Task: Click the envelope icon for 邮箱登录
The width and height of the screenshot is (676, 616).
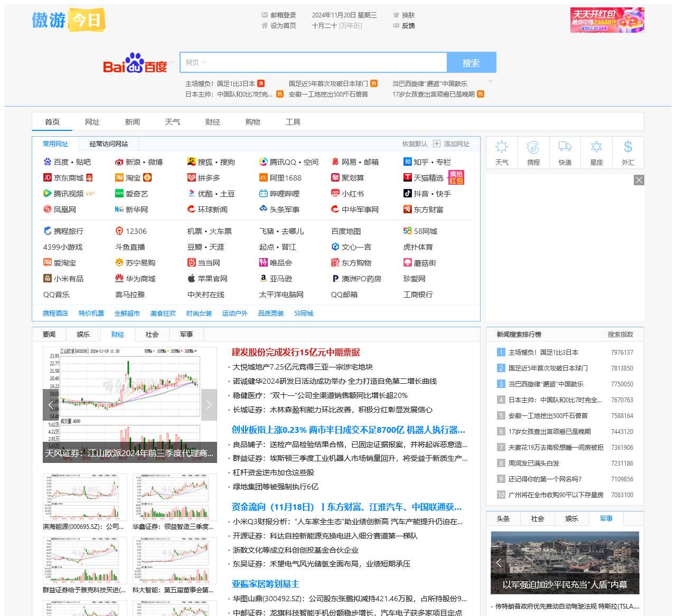Action: [x=265, y=15]
